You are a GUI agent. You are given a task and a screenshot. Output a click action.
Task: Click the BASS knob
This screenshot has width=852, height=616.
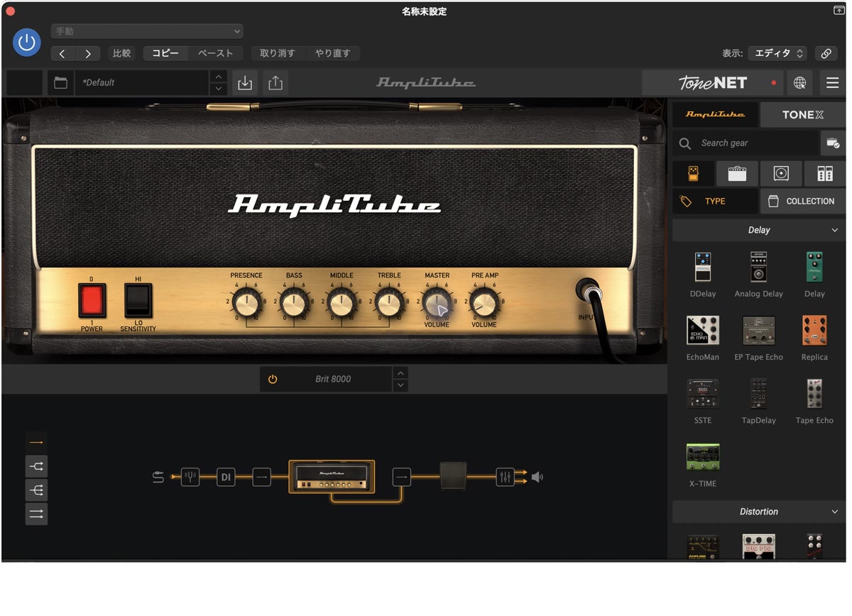click(x=294, y=304)
